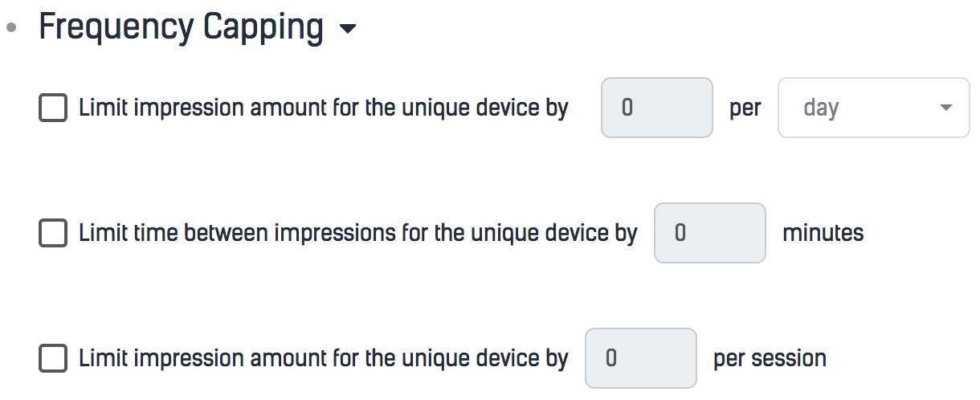Screen dimensions: 980x400
Task: Enable the per-day impression limit checkbox
Action: click(x=53, y=108)
